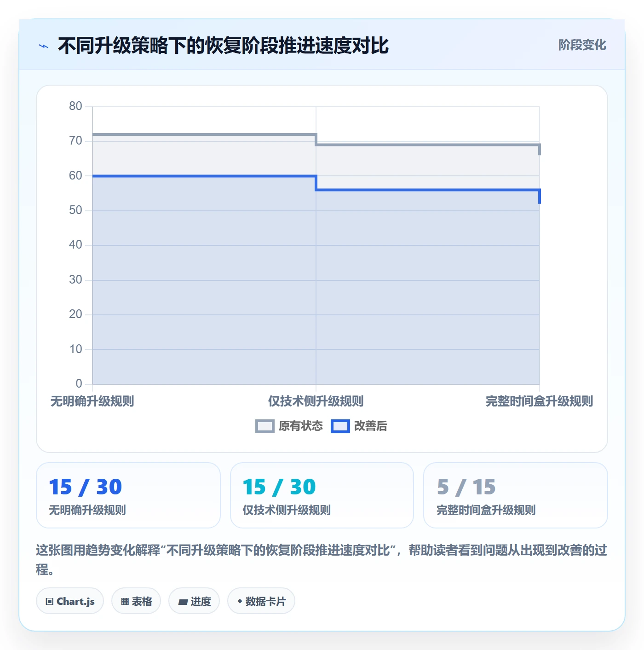Toggle the 原有状态 legend swatch
644x650 pixels.
(264, 426)
